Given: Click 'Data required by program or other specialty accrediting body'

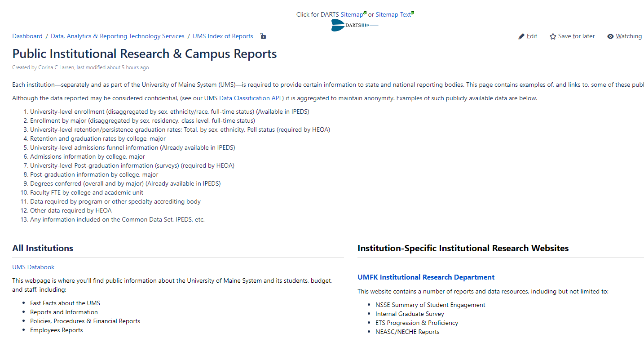Looking at the screenshot, I should pos(115,201).
